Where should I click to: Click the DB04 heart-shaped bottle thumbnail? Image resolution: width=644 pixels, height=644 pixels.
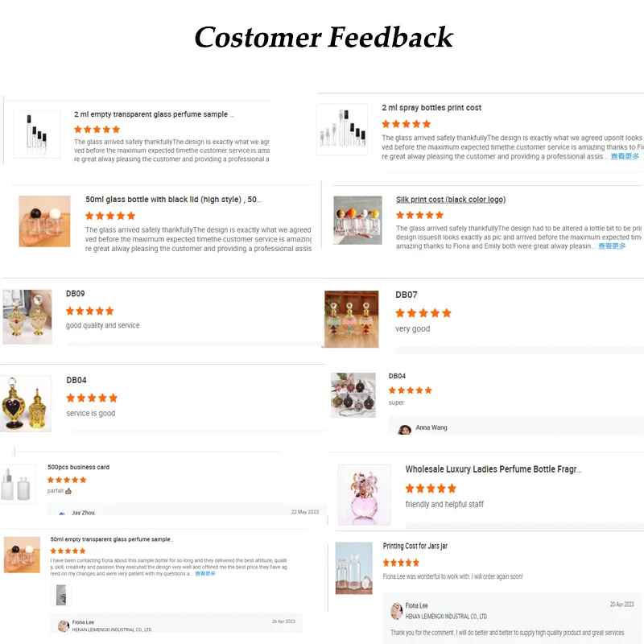pyautogui.click(x=26, y=404)
